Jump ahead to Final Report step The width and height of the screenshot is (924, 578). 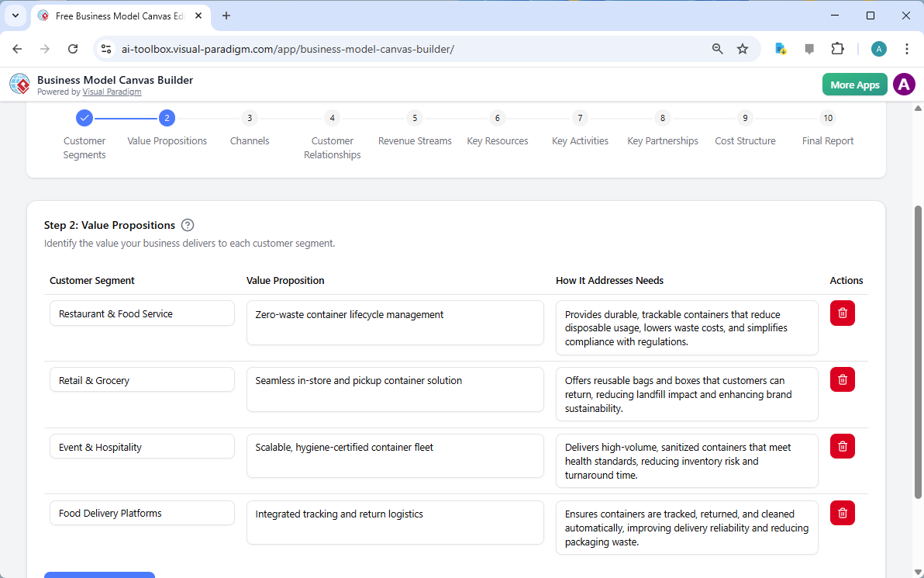[x=828, y=118]
